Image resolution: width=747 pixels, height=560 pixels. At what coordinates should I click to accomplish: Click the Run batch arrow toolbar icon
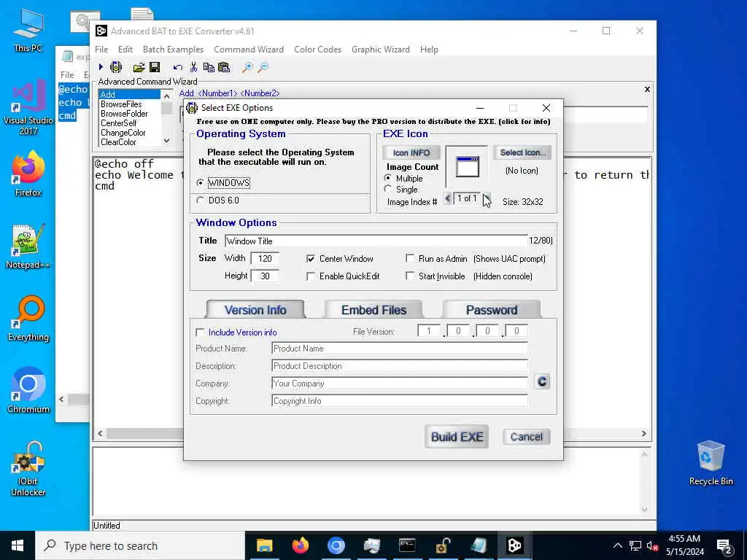point(101,67)
